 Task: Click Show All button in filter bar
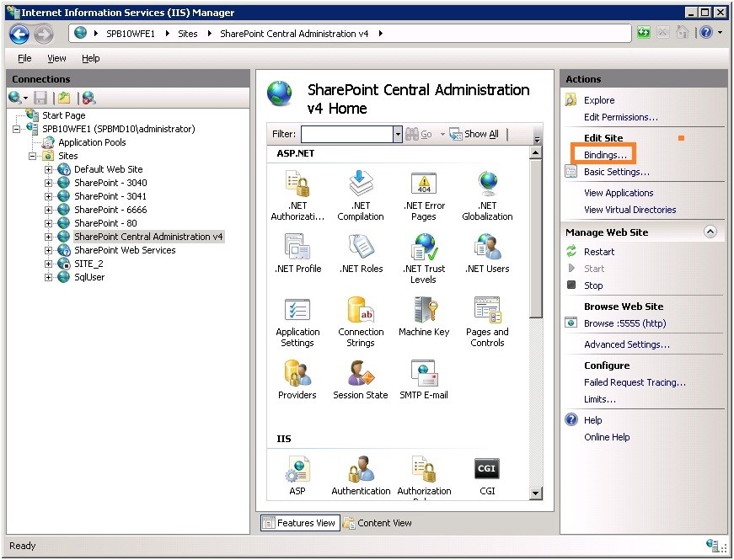[474, 134]
